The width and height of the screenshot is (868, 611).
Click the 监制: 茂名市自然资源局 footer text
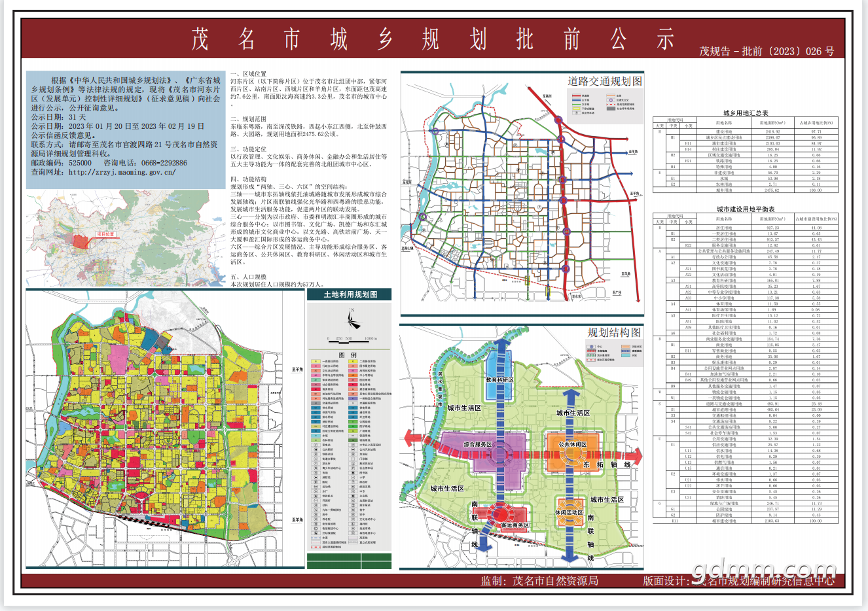(x=539, y=580)
